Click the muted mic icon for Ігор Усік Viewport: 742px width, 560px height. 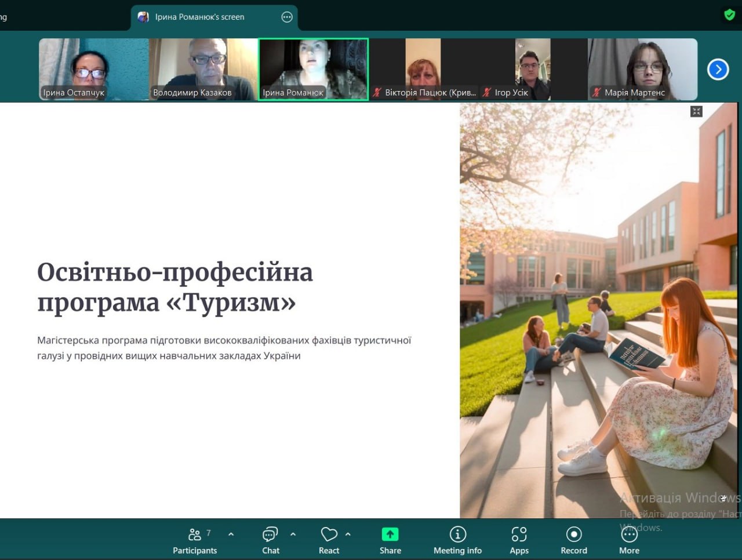click(487, 92)
